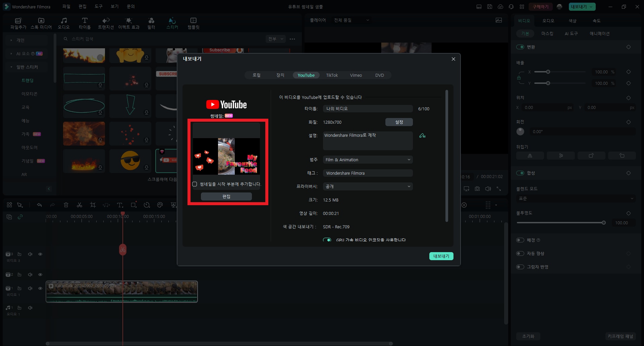
Task: Switch to the TikTok export tab
Action: pos(332,75)
